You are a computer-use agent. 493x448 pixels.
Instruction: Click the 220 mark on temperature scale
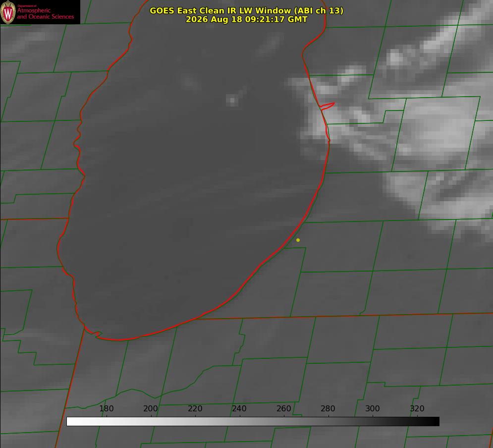click(x=195, y=408)
